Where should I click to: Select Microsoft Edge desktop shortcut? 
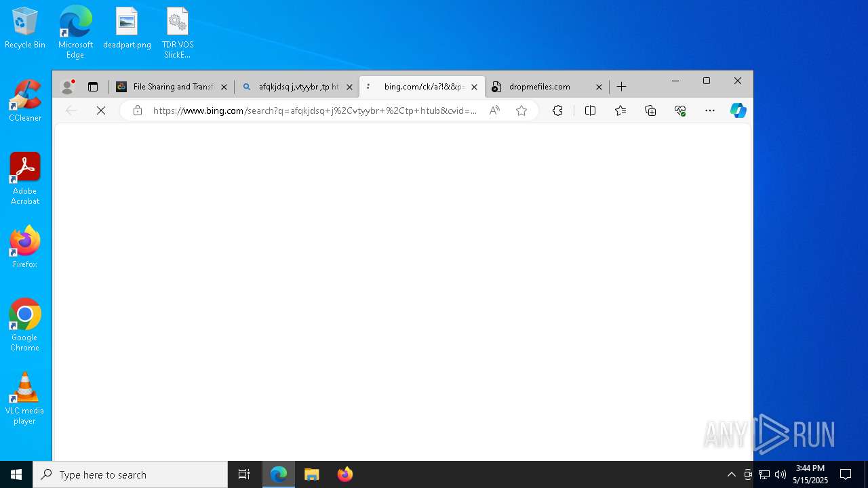75,32
